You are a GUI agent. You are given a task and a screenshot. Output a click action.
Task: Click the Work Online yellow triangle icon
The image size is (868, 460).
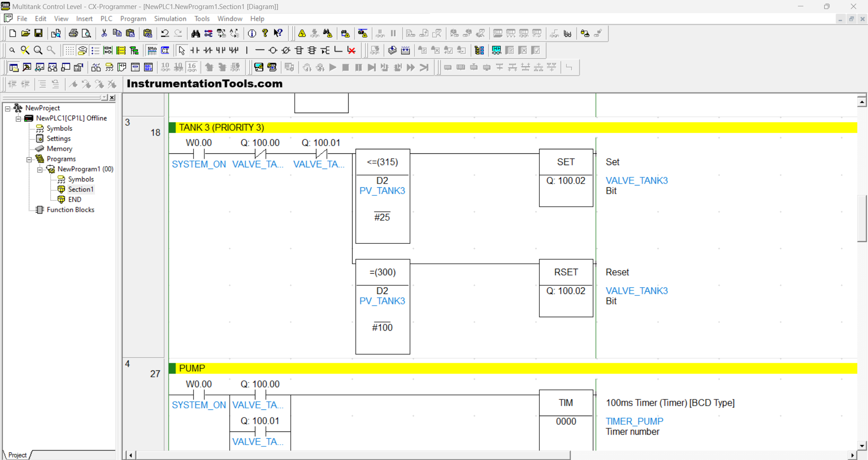pos(302,33)
